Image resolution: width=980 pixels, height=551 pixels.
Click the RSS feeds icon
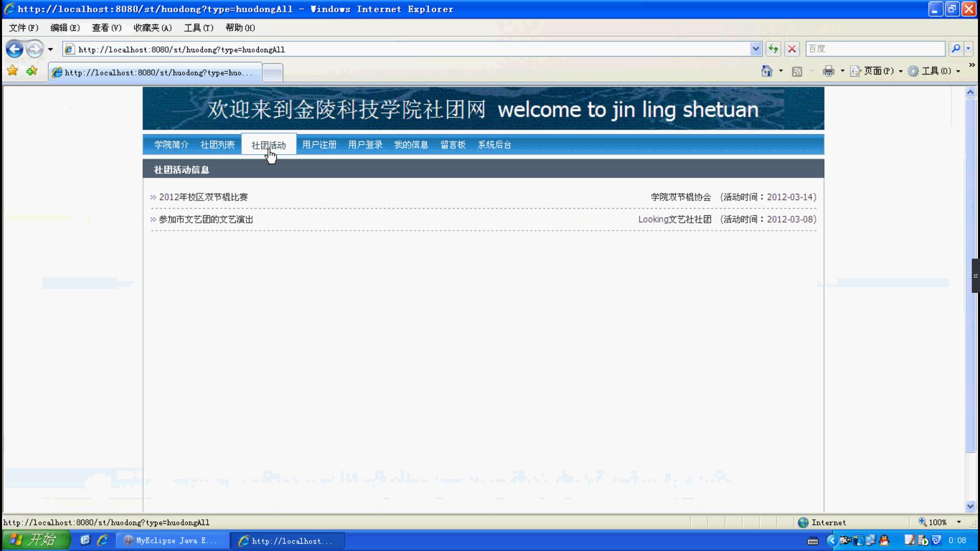pos(797,71)
